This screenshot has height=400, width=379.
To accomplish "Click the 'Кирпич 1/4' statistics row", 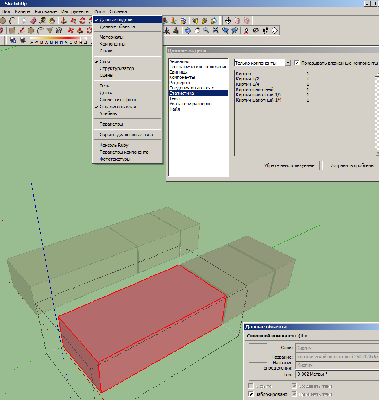I will (x=273, y=84).
